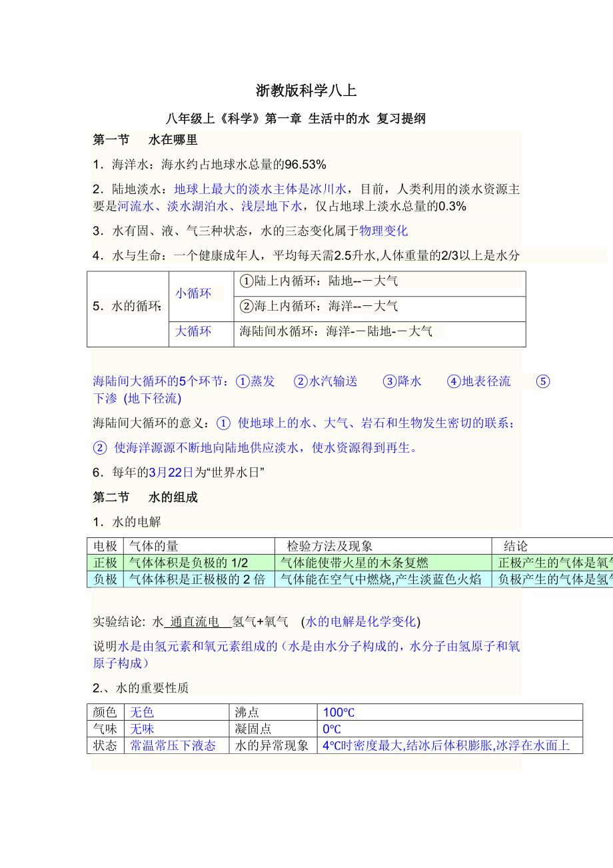The height and width of the screenshot is (868, 613).
Task: Click the 小循环 table cell
Action: click(193, 293)
